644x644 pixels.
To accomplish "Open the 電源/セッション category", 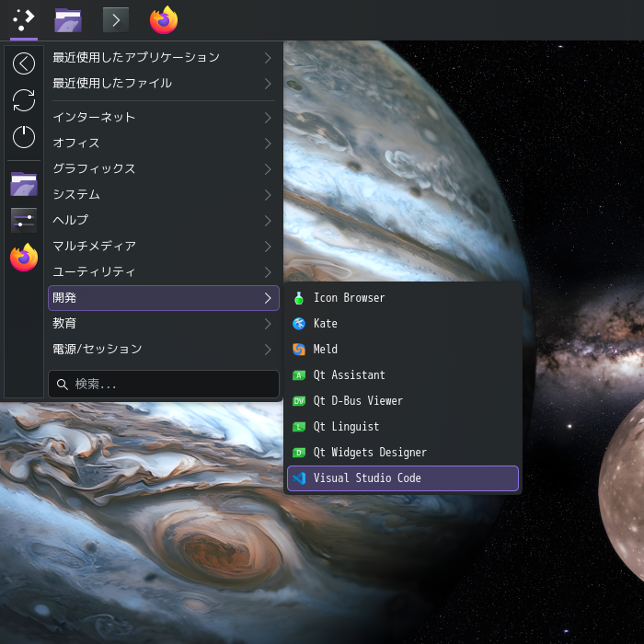I will pos(164,350).
